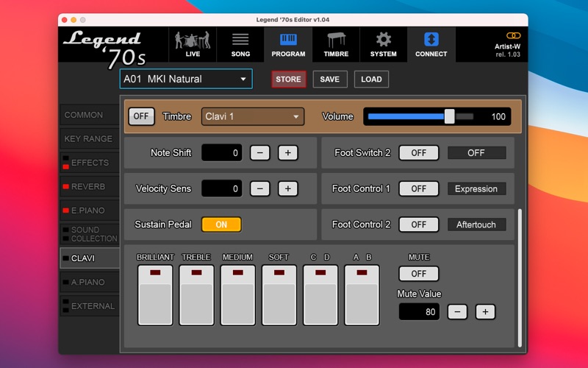
Task: Click the Expression assignment box
Action: coord(476,189)
